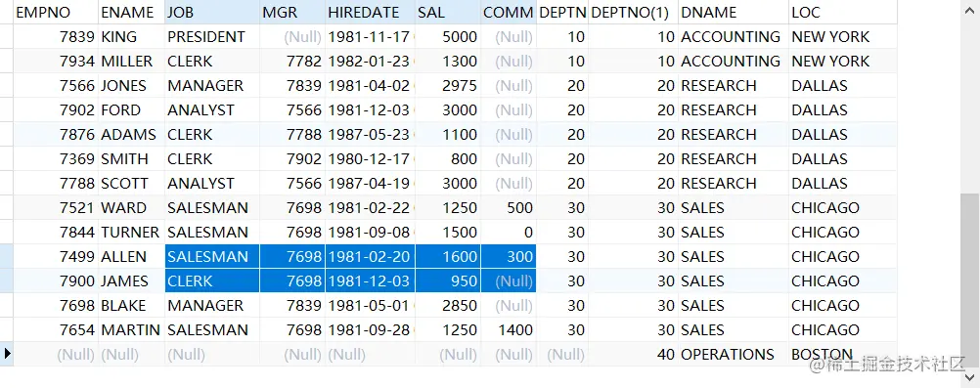Select cell FORD

coord(131,110)
